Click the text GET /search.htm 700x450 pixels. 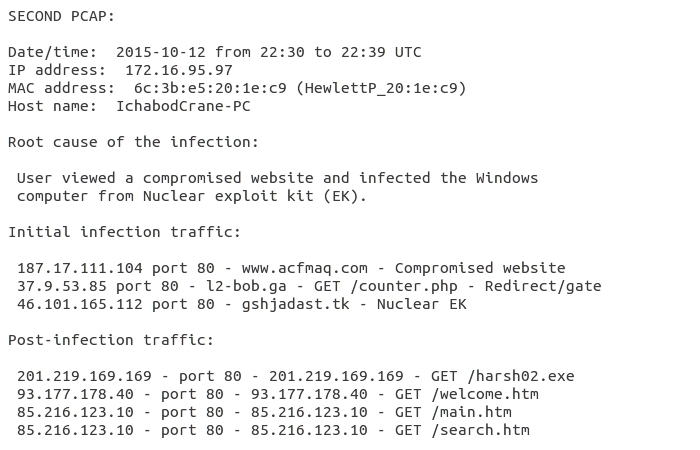coord(462,430)
